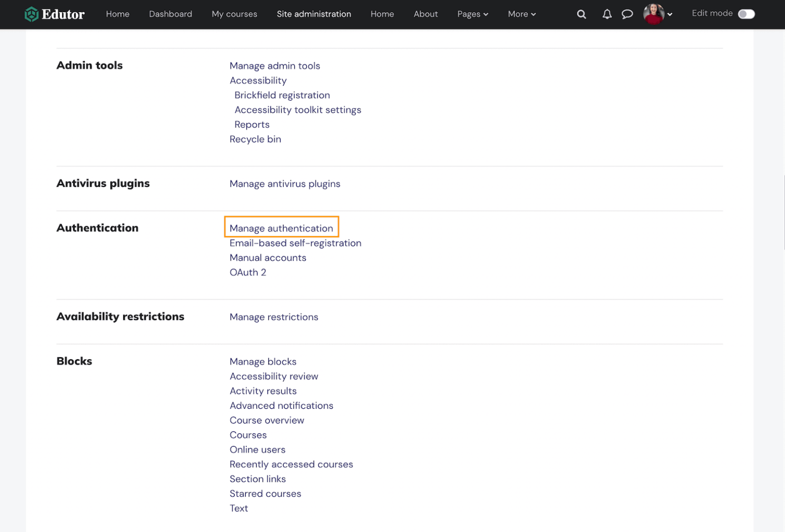Open the About page

pos(425,14)
